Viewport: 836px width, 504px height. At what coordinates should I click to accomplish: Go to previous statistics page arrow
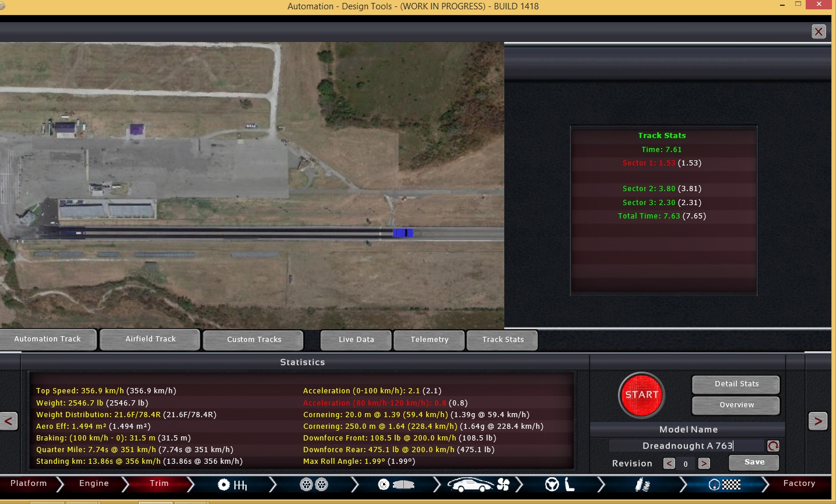point(9,421)
